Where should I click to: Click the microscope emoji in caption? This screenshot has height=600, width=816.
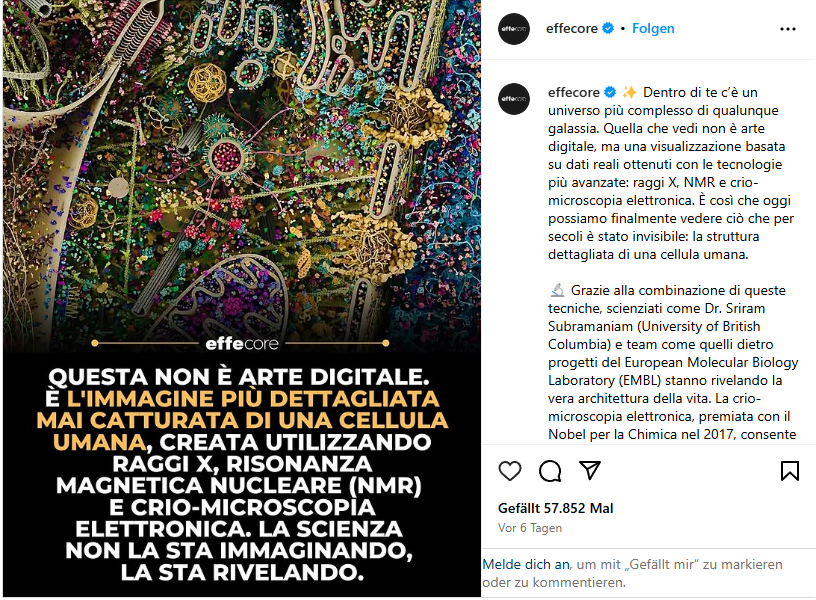(x=557, y=290)
